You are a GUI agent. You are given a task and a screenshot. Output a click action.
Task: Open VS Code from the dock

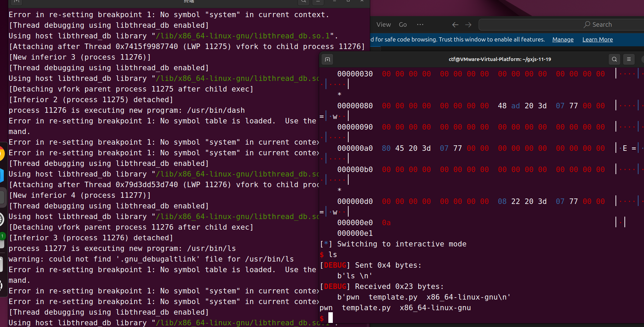coord(1,175)
